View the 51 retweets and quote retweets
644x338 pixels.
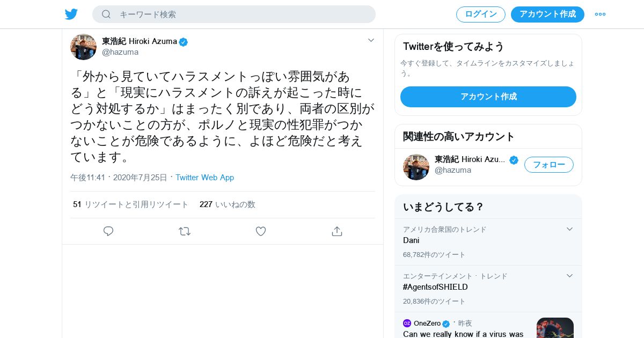[x=130, y=204]
